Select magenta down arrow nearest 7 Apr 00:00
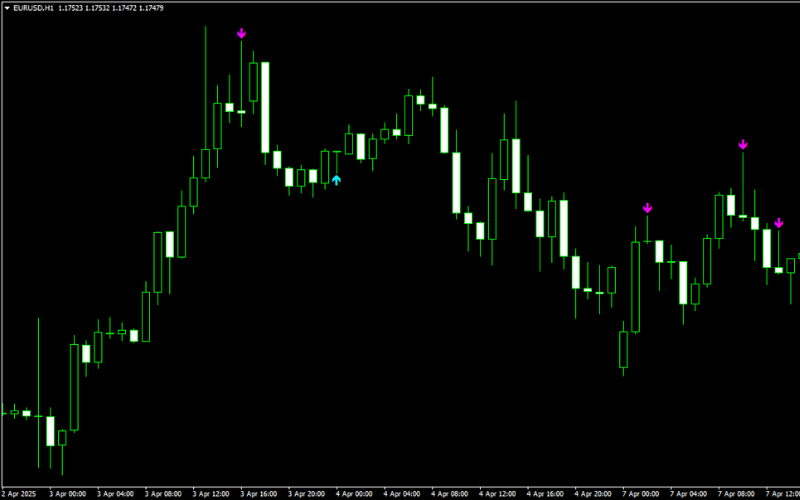Screen dimensions: 800x500 point(647,208)
